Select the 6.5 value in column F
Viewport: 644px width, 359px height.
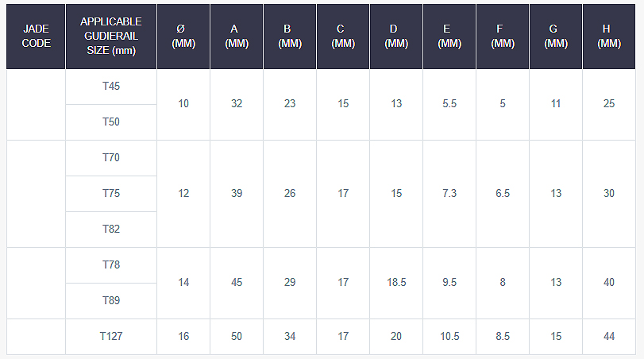503,194
